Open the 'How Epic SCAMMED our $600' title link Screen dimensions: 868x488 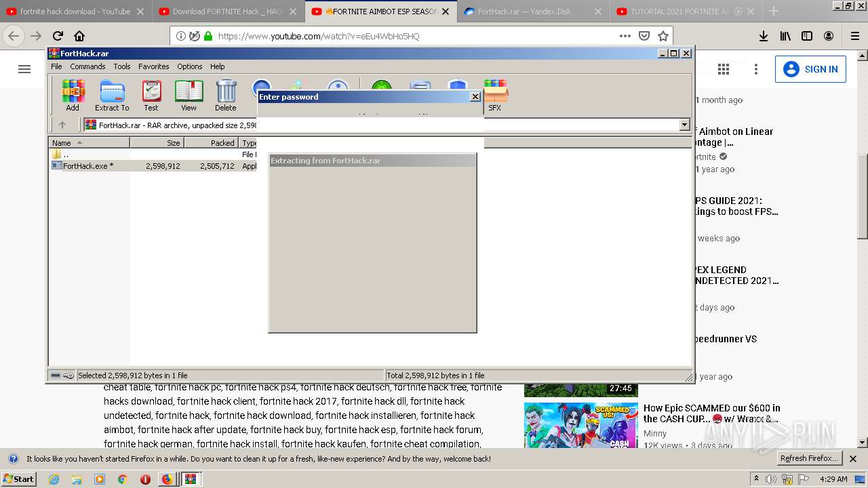pyautogui.click(x=712, y=413)
